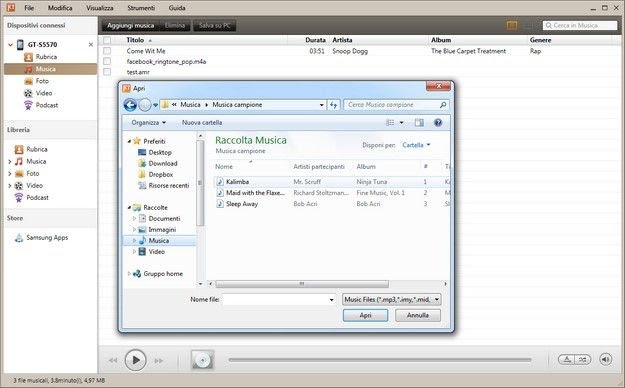Toggle the preview pane icon
Screen dimensions: 625x388
[x=419, y=122]
